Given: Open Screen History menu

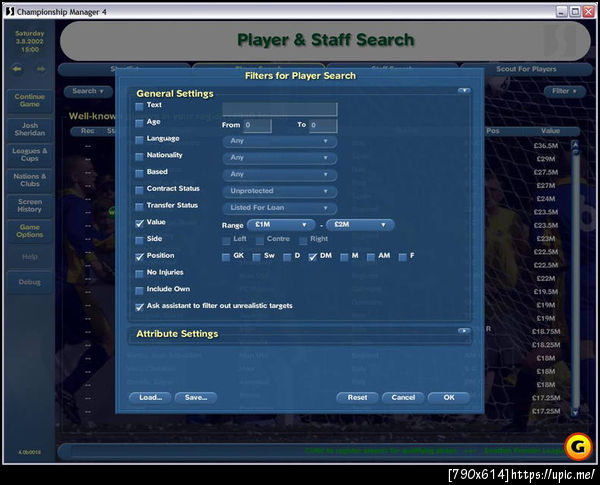Looking at the screenshot, I should tap(29, 206).
